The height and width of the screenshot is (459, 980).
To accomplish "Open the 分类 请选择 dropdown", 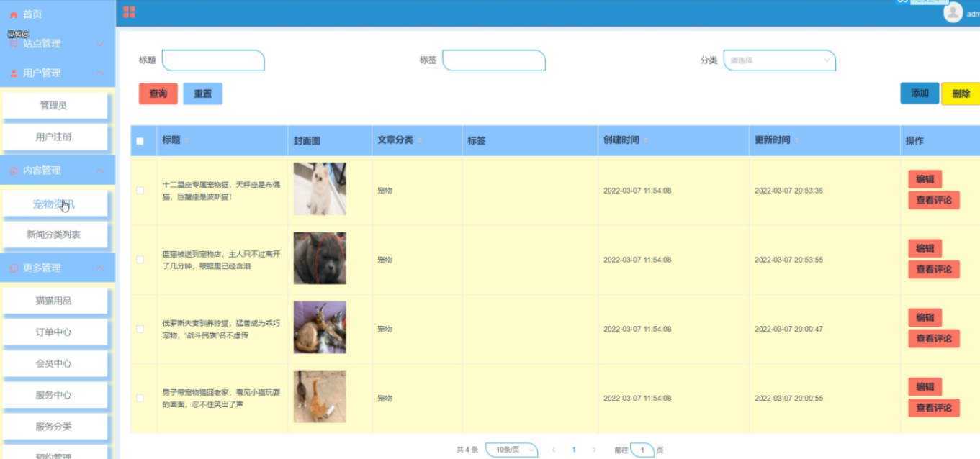I will (780, 60).
